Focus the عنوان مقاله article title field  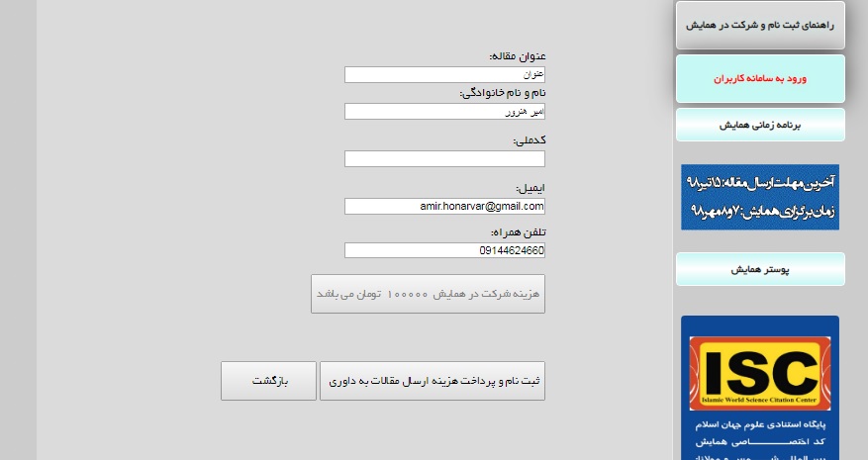(x=444, y=75)
